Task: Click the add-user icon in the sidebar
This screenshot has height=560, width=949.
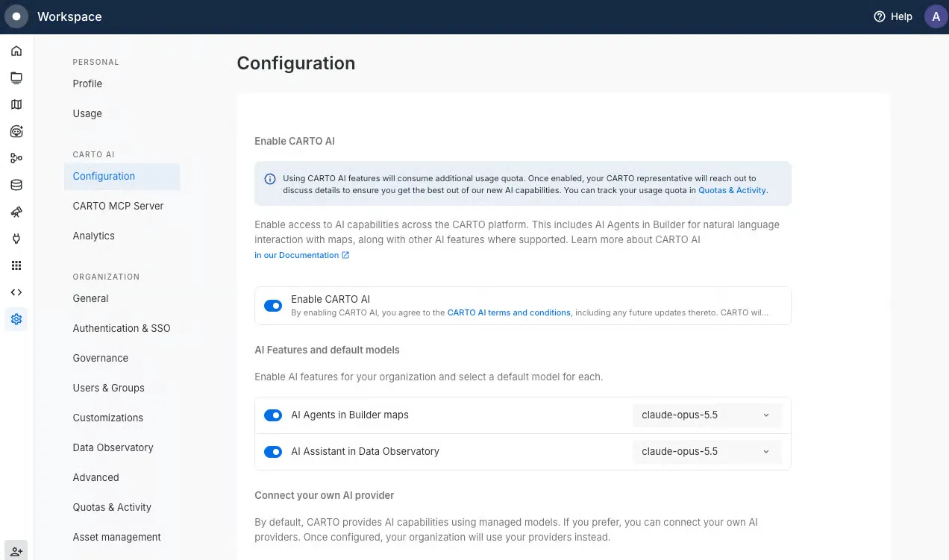Action: (x=16, y=551)
